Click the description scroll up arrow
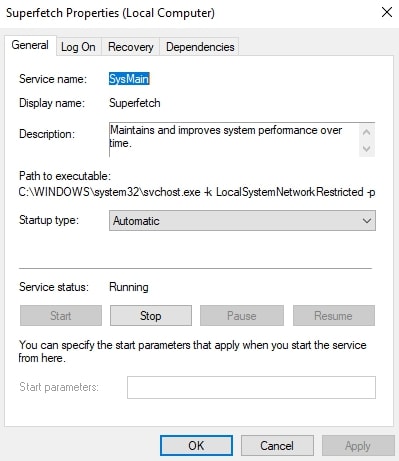 [x=367, y=132]
